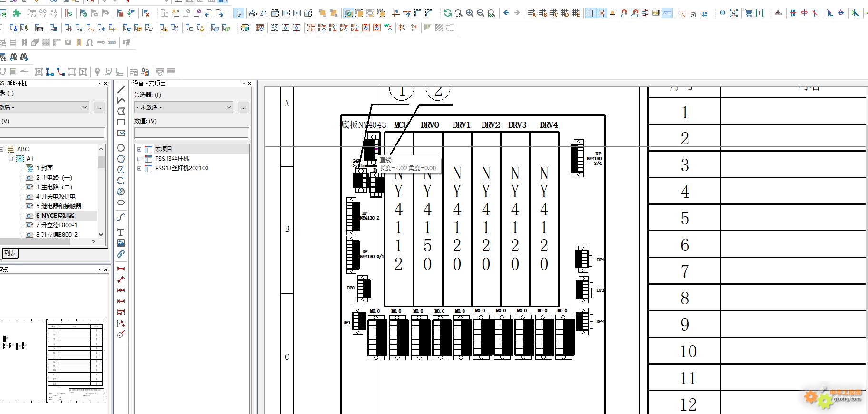Collapse the A1 tree node
Image resolution: width=868 pixels, height=414 pixels.
tap(10, 159)
